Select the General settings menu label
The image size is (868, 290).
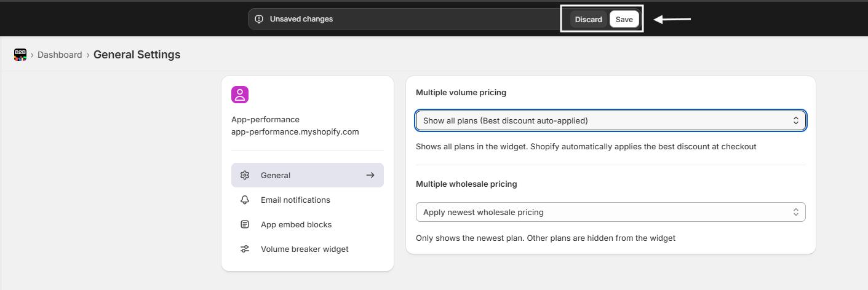(276, 175)
